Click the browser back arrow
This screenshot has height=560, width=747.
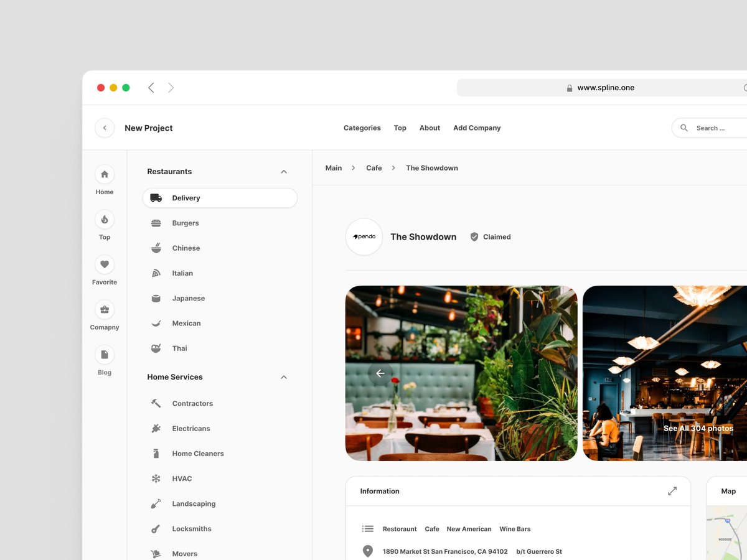coord(151,88)
